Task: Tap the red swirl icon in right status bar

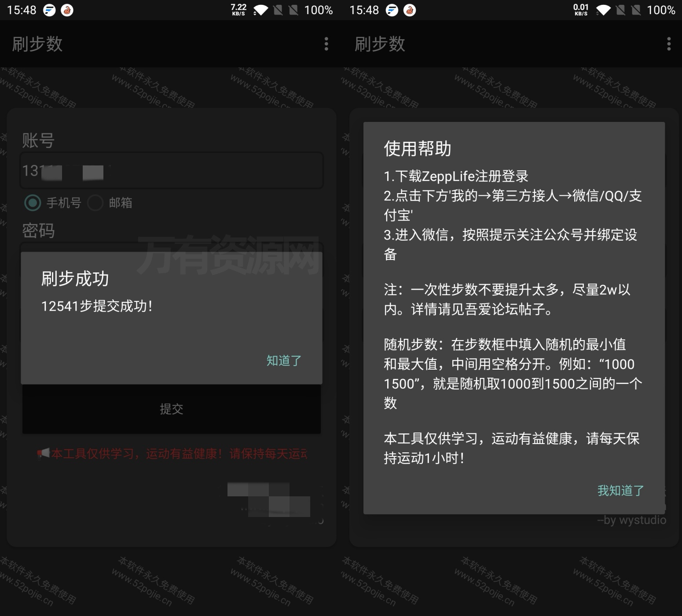Action: click(x=410, y=10)
